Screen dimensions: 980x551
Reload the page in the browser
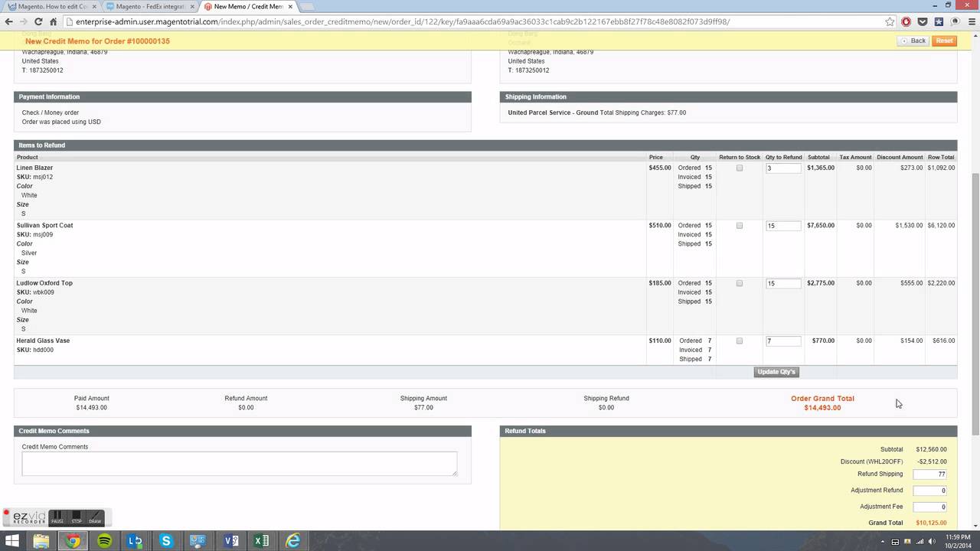pyautogui.click(x=39, y=21)
